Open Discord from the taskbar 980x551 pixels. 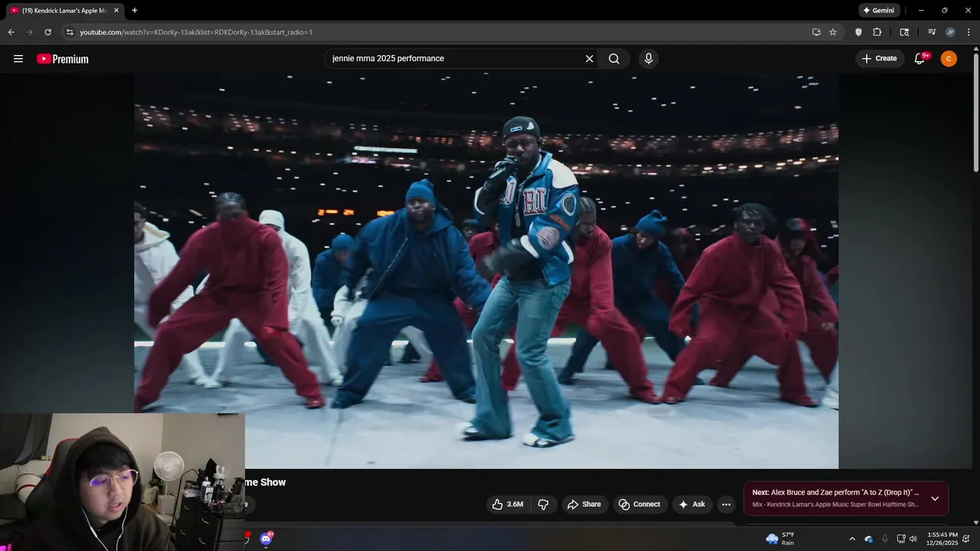(266, 539)
